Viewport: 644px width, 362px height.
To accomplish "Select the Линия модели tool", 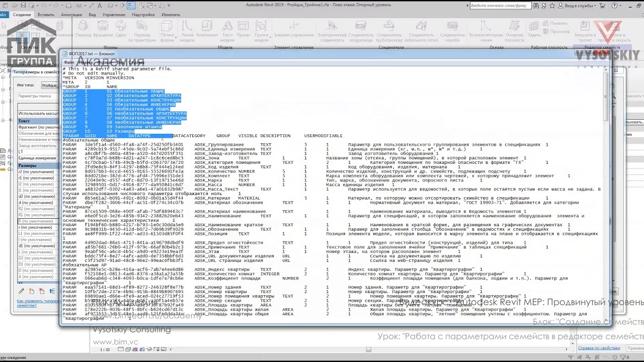I will coord(187,32).
